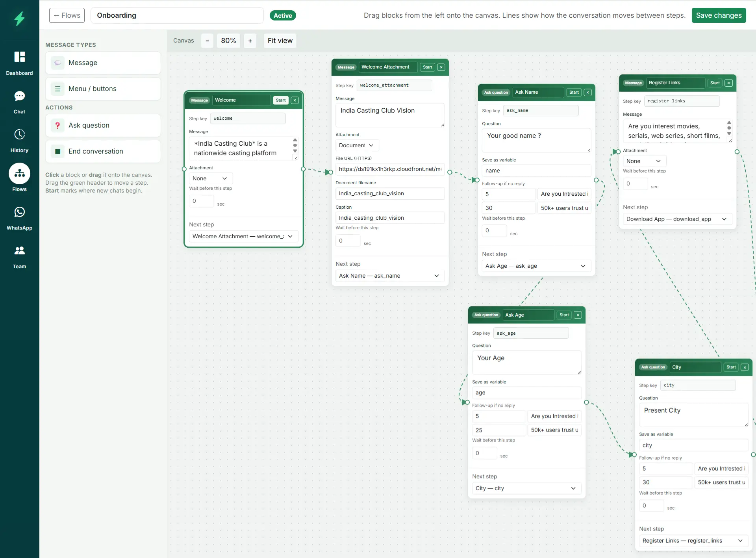Delete the Welcome Attachment step with X
The height and width of the screenshot is (558, 756).
(441, 67)
